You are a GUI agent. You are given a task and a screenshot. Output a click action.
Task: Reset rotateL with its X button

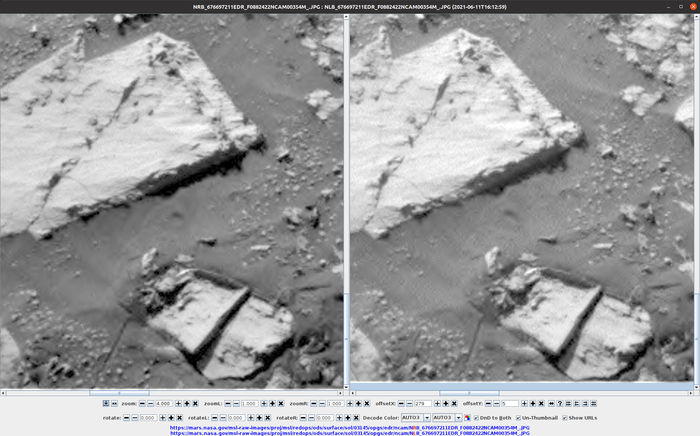(x=267, y=418)
